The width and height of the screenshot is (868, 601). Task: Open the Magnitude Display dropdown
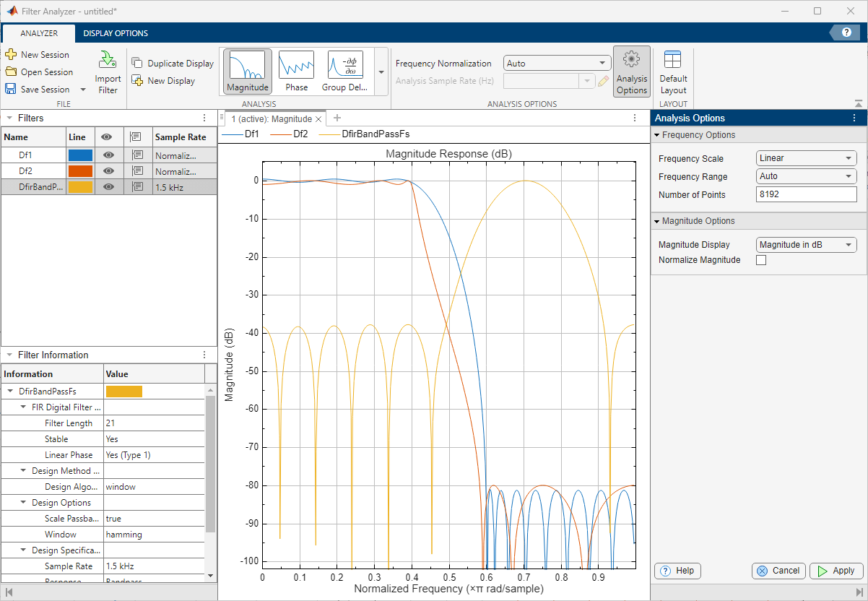point(806,245)
